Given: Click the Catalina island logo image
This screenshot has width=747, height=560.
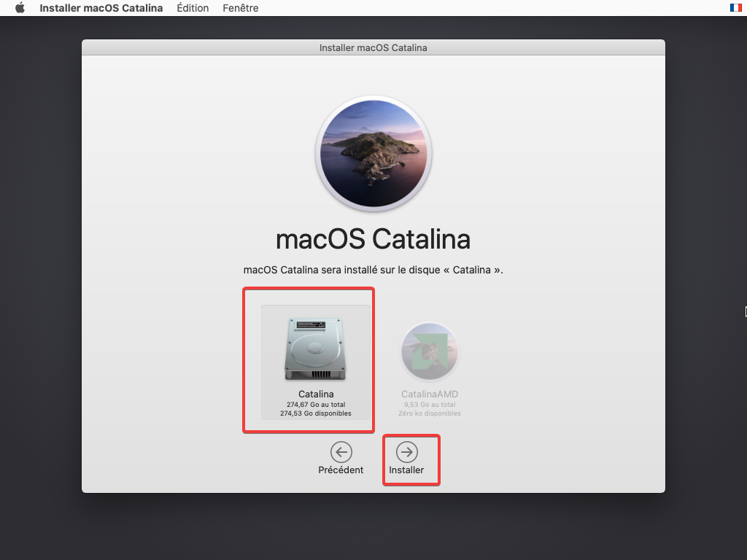Looking at the screenshot, I should tap(373, 153).
